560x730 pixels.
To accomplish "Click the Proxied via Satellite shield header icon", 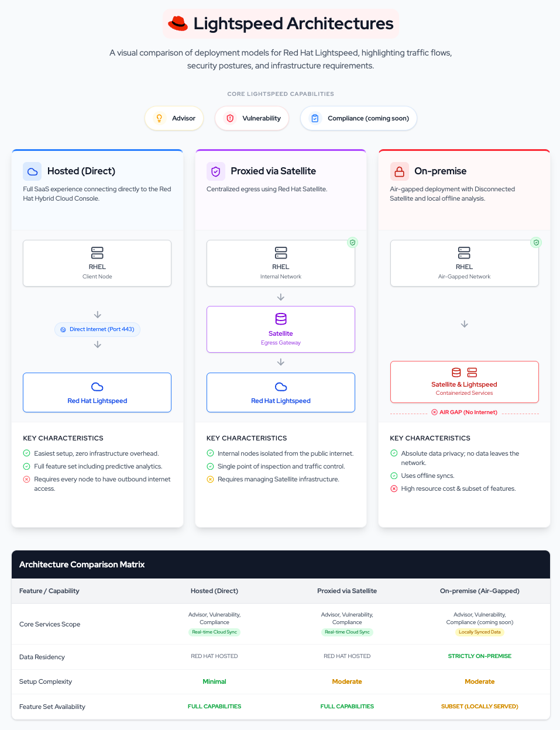I will coord(216,171).
